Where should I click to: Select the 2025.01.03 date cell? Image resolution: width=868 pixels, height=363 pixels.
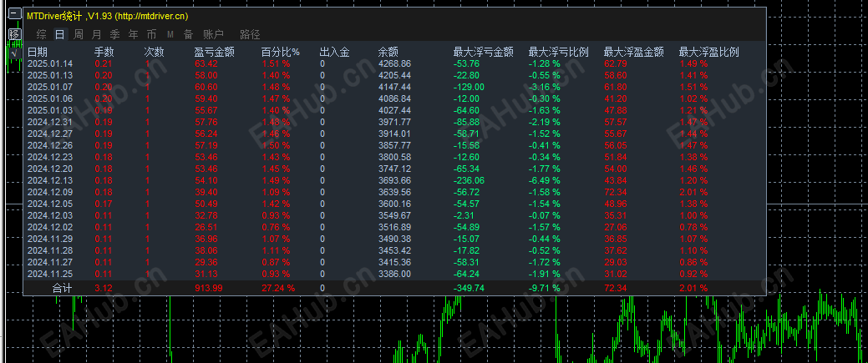tap(50, 110)
